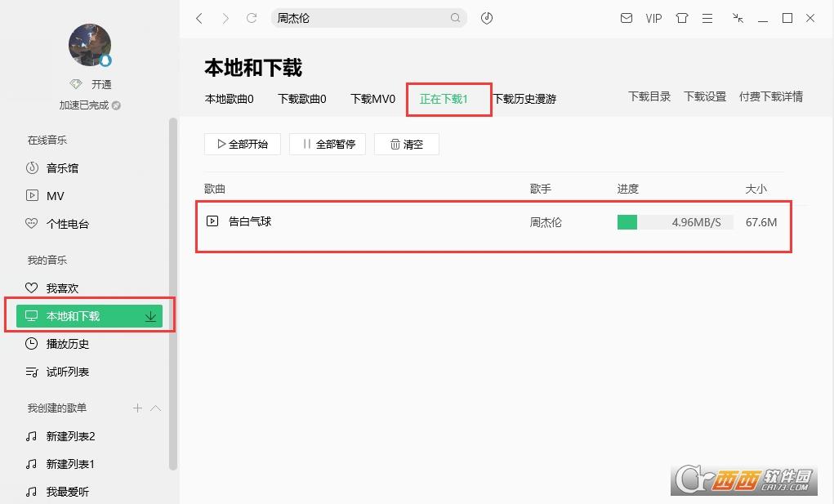Open the skin (shirt) icon
The width and height of the screenshot is (834, 504).
point(682,18)
